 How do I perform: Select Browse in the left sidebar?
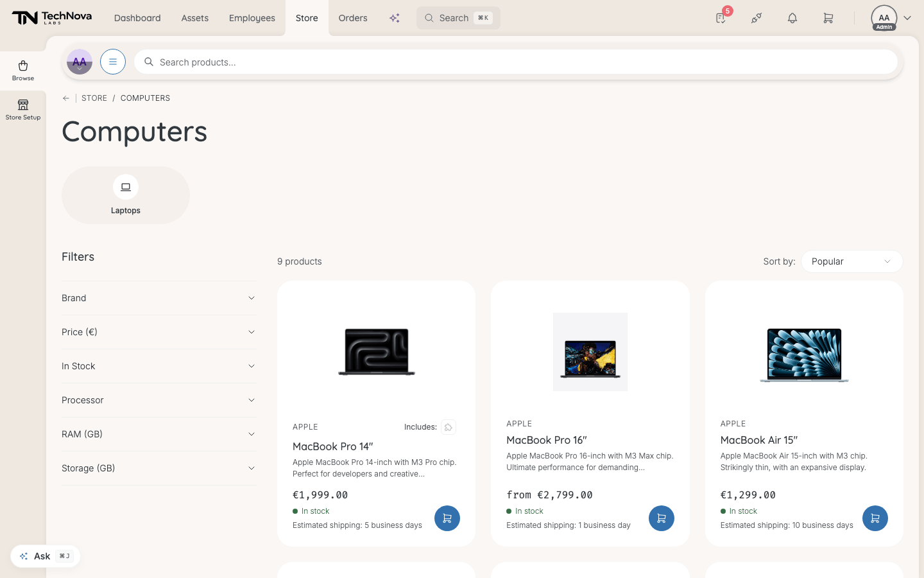pyautogui.click(x=23, y=71)
